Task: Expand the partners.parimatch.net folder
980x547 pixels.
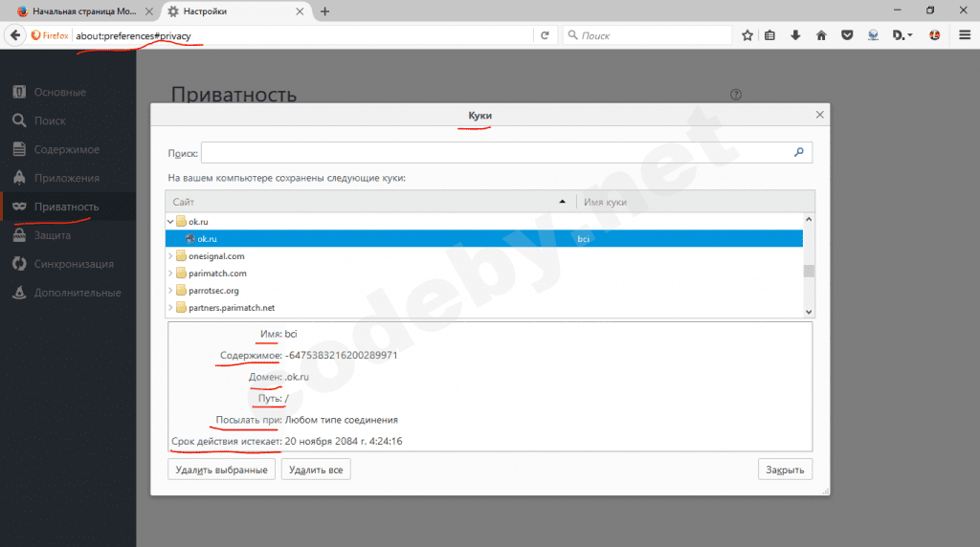Action: (170, 308)
